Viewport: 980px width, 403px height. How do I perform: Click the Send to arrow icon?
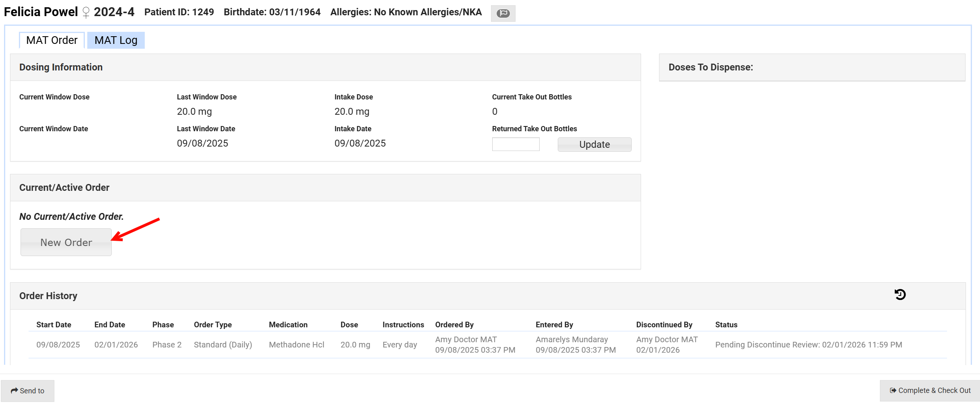click(14, 391)
